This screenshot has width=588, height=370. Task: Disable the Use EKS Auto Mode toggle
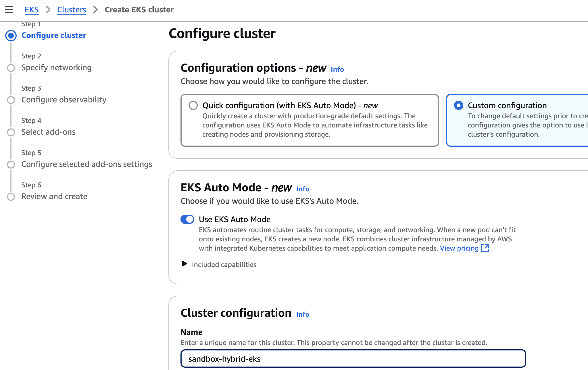(187, 219)
